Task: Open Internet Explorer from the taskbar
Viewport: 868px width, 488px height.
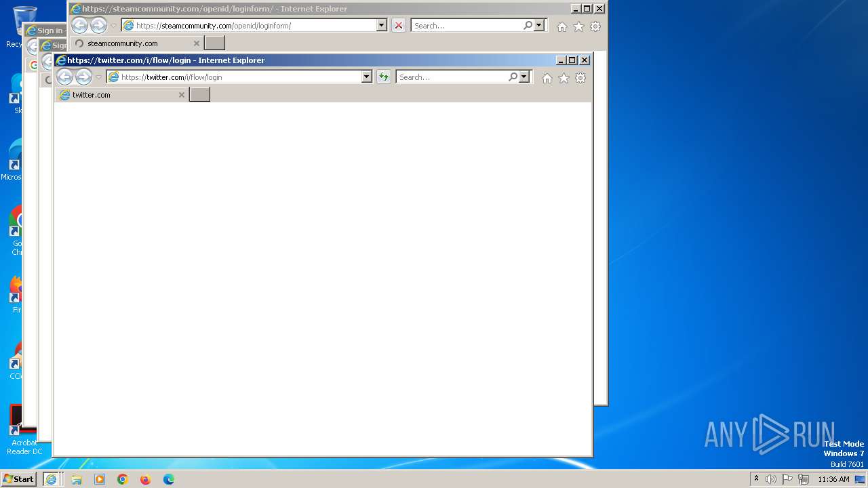Action: [51, 479]
